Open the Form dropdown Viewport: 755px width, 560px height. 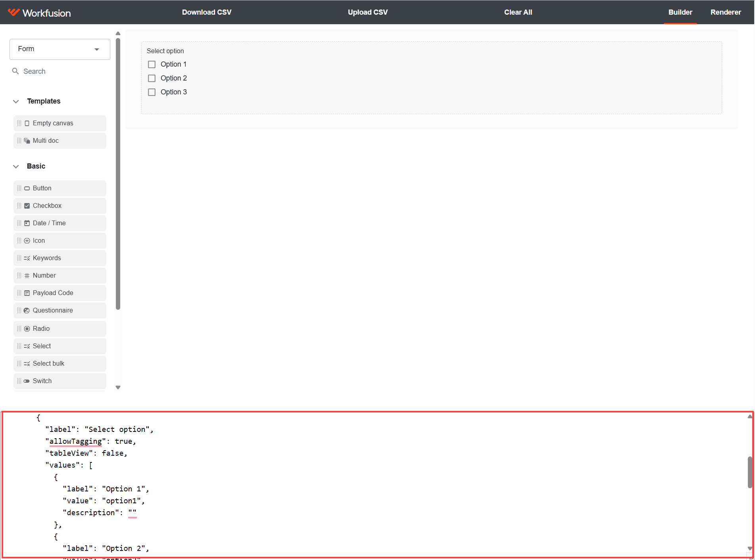point(60,49)
